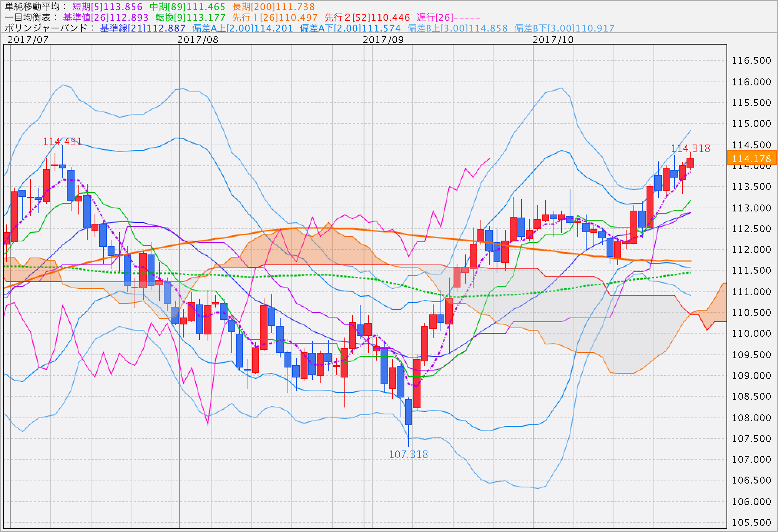Click the 115.000 price axis label
778x532 pixels.
[751, 123]
